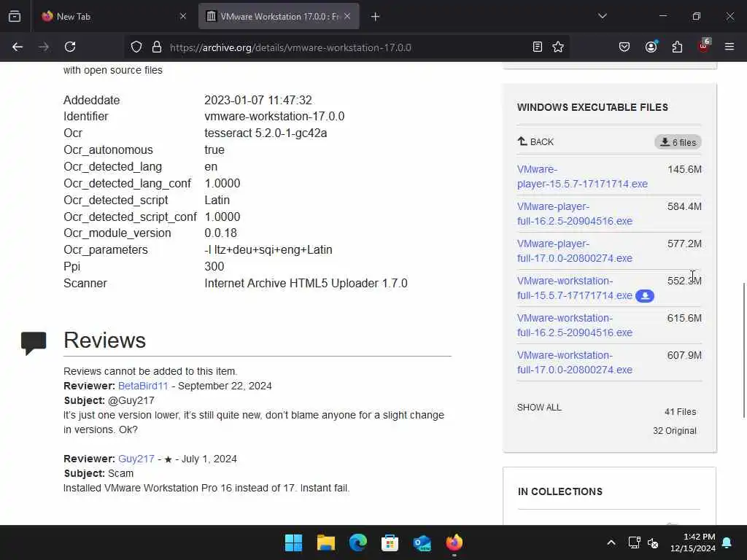Click SHOW ALL files link
The height and width of the screenshot is (560, 747).
click(x=539, y=407)
